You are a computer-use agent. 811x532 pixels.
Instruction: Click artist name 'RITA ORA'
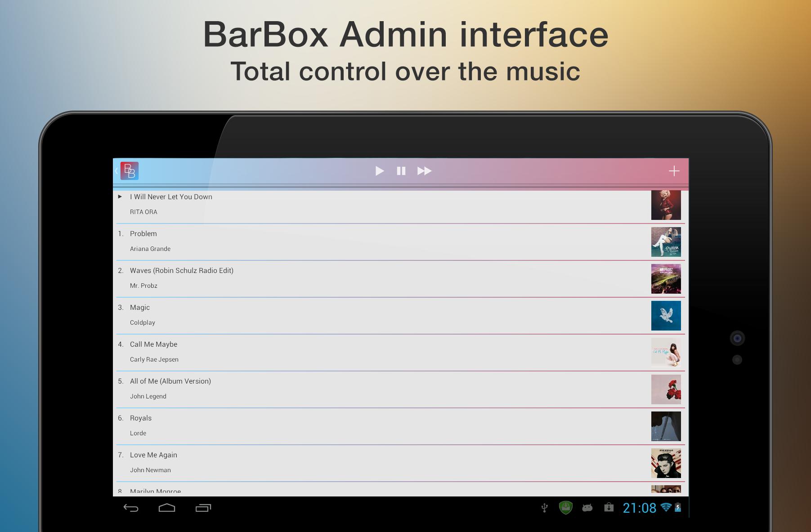point(143,212)
